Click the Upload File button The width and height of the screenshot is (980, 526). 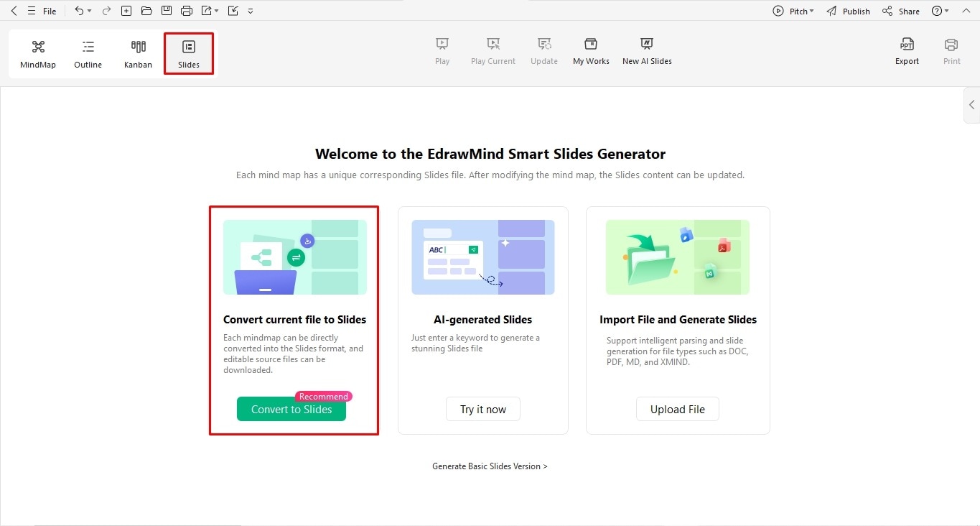(678, 410)
